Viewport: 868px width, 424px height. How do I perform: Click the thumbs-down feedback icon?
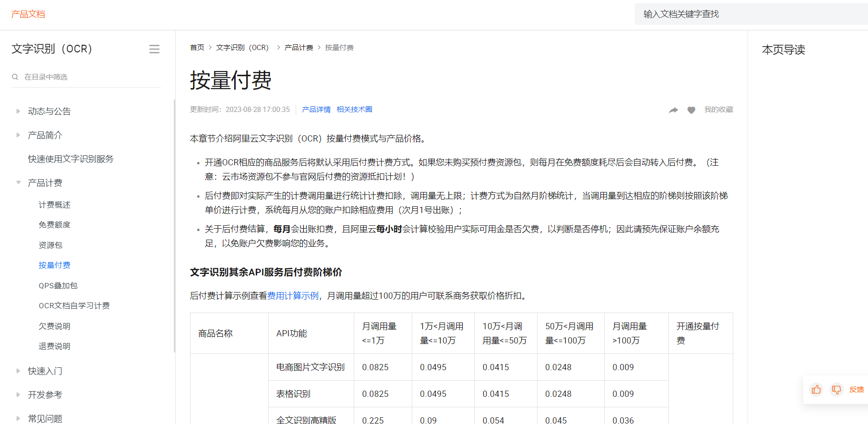(837, 390)
